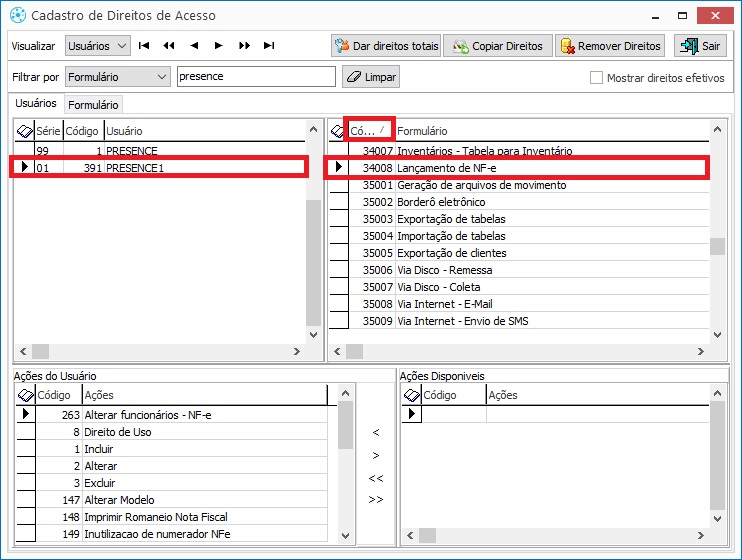This screenshot has height=560, width=742.
Task: Select form 35006 Via Disco - Remessa
Action: pos(519,270)
